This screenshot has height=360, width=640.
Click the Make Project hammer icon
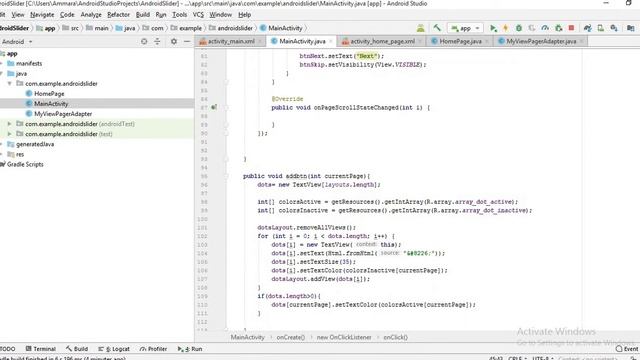click(437, 28)
